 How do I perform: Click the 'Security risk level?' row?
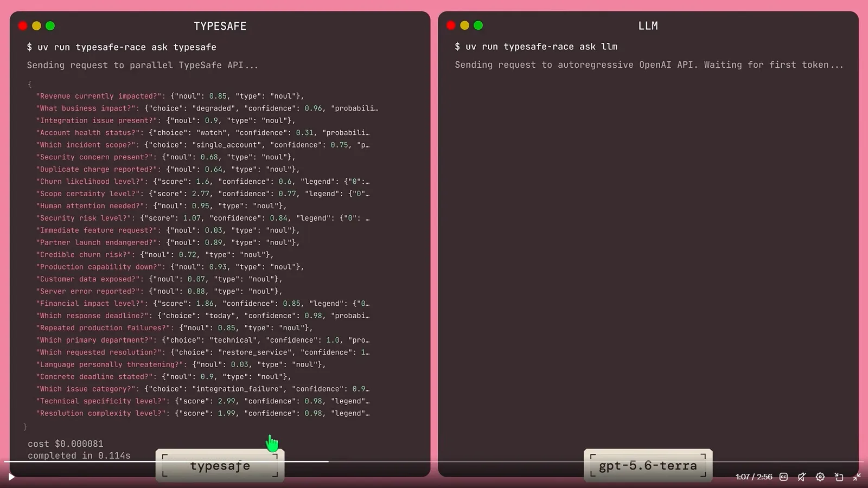point(203,218)
